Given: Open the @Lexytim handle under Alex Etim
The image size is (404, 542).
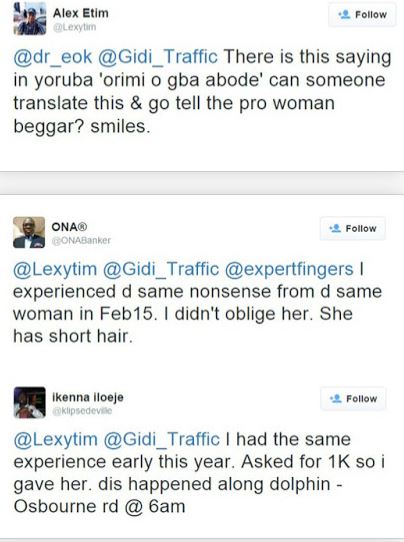Looking at the screenshot, I should coord(74,27).
